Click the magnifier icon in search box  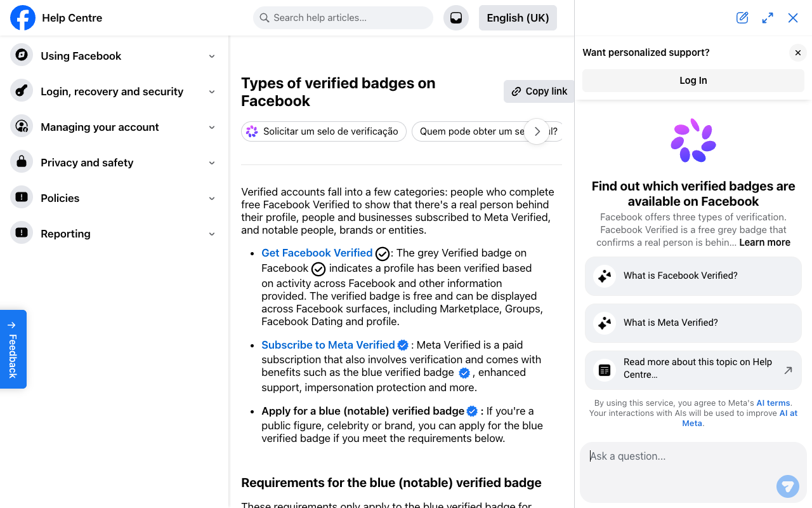coord(265,18)
